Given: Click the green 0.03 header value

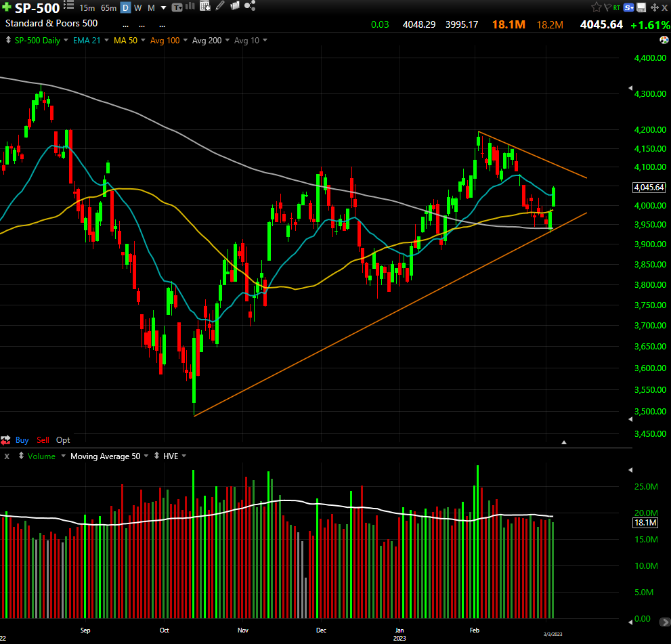Looking at the screenshot, I should pos(380,24).
